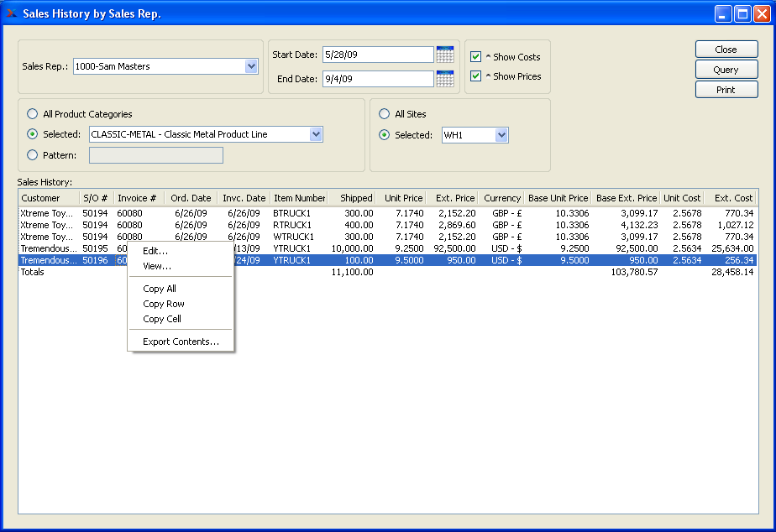Uncheck the Show Prices checkbox
The height and width of the screenshot is (532, 776).
[476, 76]
